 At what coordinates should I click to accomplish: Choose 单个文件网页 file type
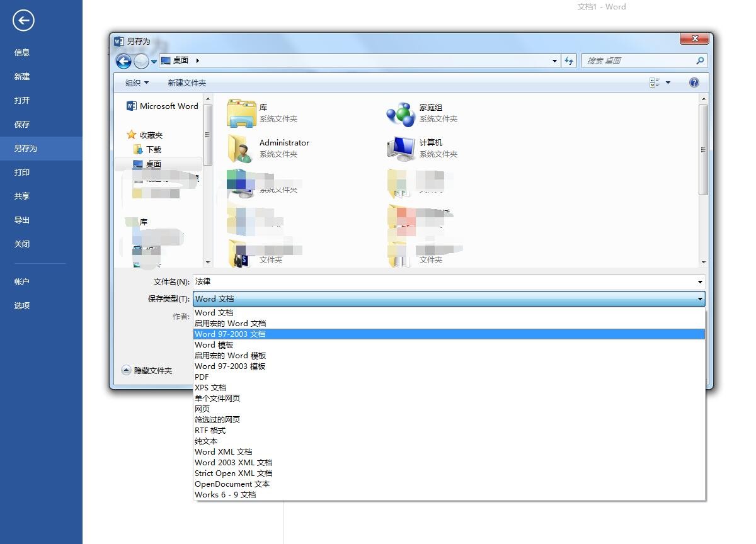[x=449, y=398]
